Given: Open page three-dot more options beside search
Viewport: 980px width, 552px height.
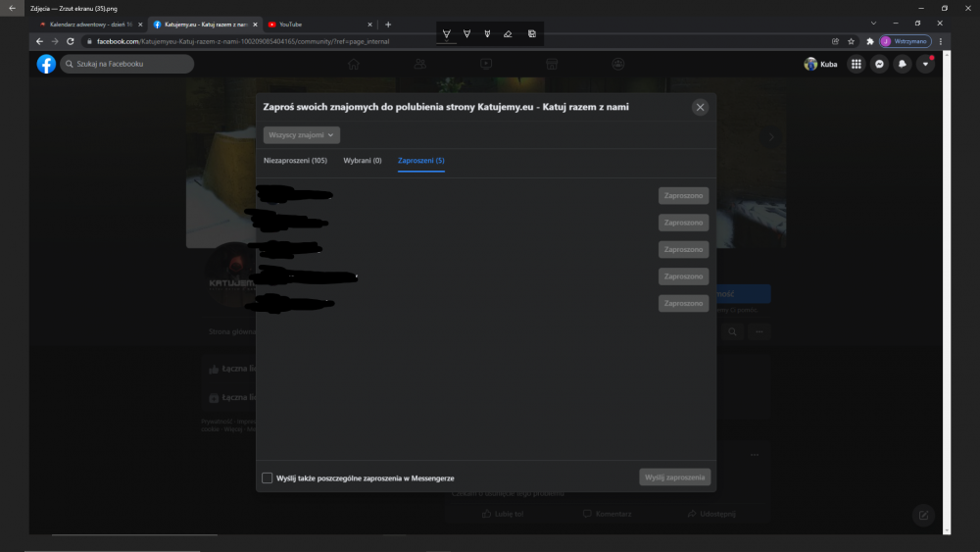Looking at the screenshot, I should 759,332.
